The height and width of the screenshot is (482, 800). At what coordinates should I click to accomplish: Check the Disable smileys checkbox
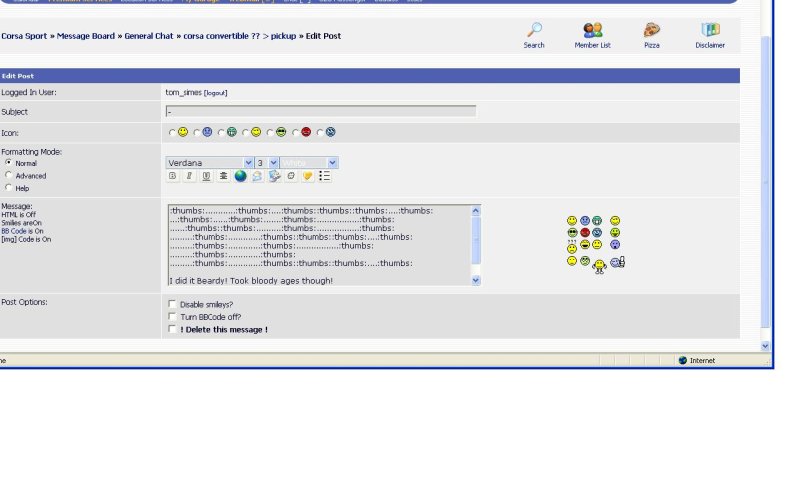(x=172, y=304)
